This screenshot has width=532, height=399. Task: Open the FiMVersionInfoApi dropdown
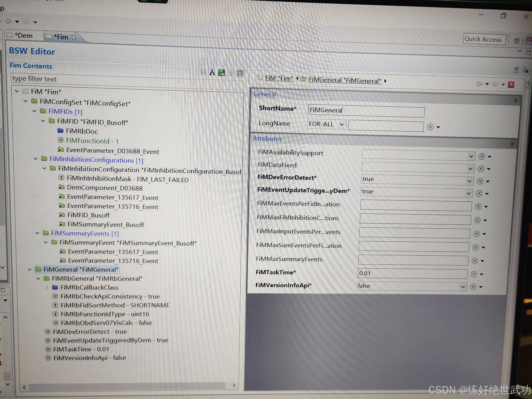pyautogui.click(x=463, y=287)
